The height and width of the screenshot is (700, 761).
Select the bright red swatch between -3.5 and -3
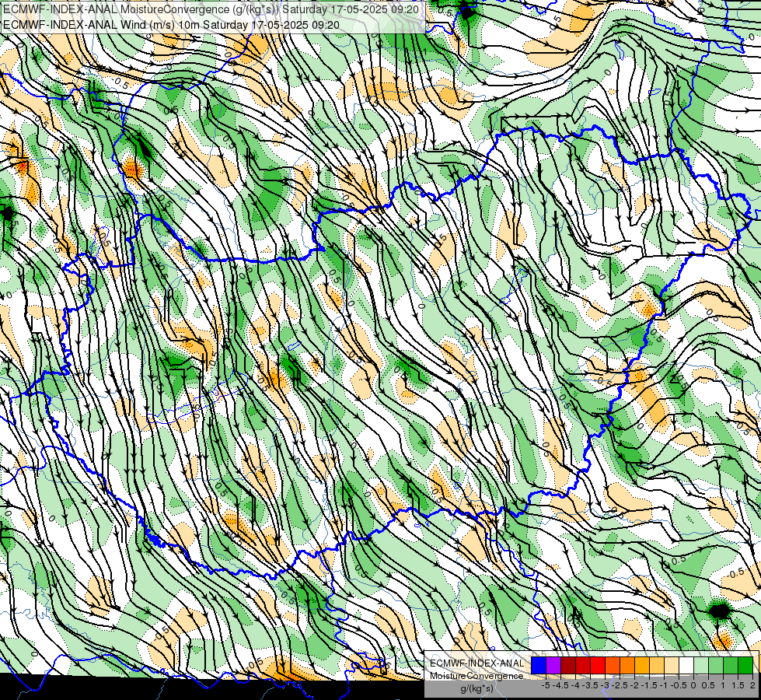point(598,666)
